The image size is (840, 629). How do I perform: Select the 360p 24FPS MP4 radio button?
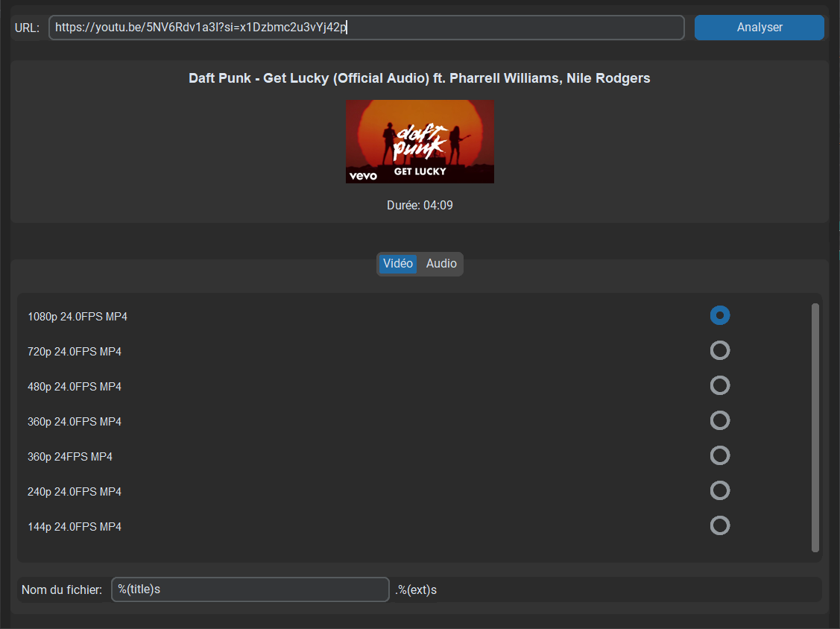pos(720,455)
